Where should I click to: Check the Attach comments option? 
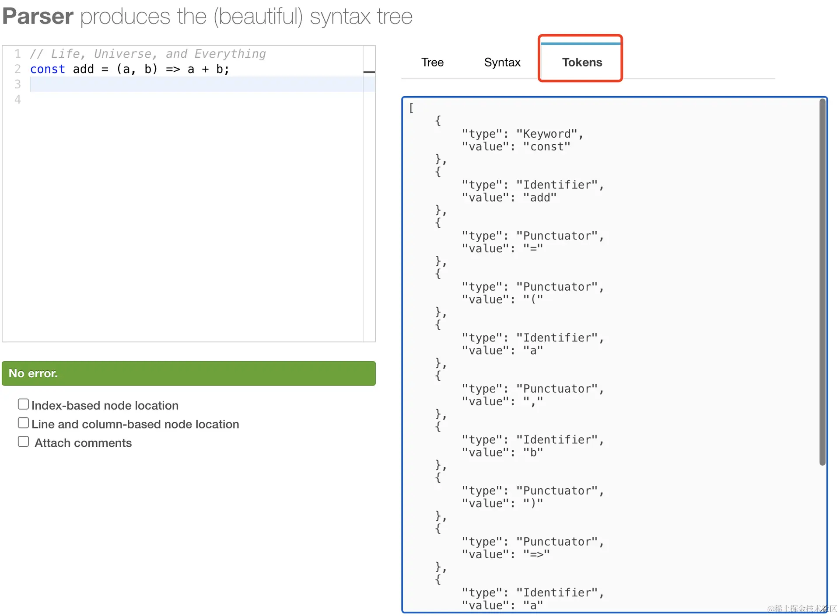point(24,442)
